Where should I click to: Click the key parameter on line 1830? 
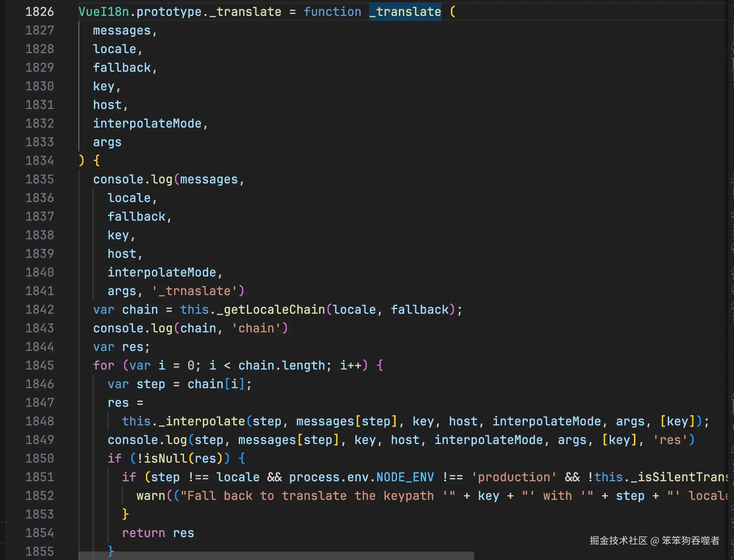point(104,86)
